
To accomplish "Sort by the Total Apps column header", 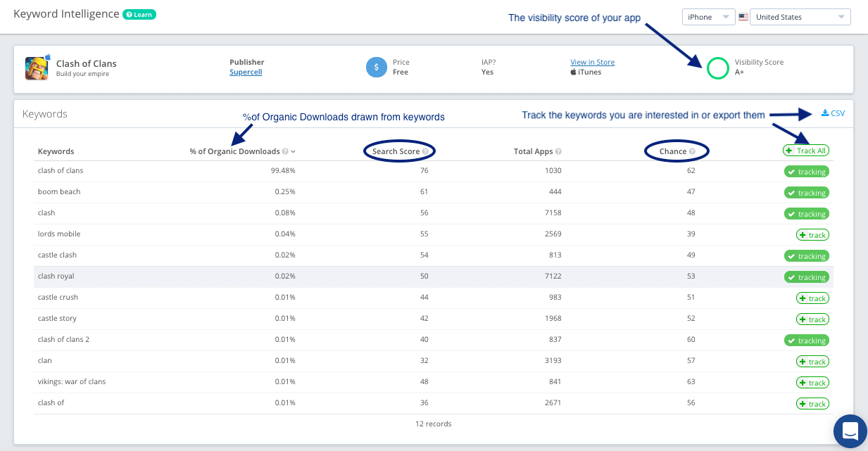I will tap(534, 151).
